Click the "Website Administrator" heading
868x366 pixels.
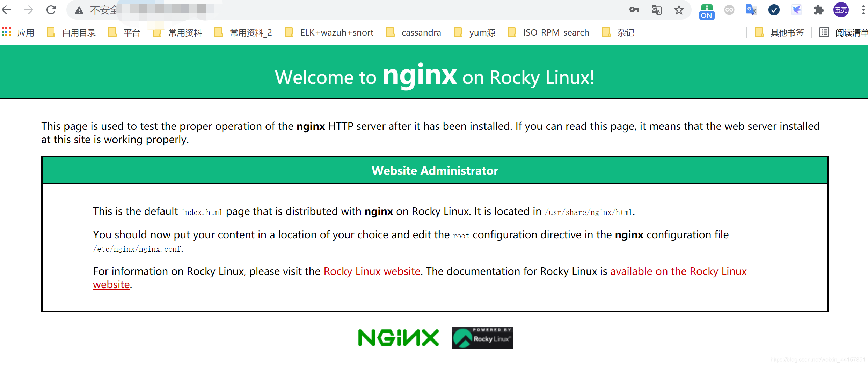(435, 171)
